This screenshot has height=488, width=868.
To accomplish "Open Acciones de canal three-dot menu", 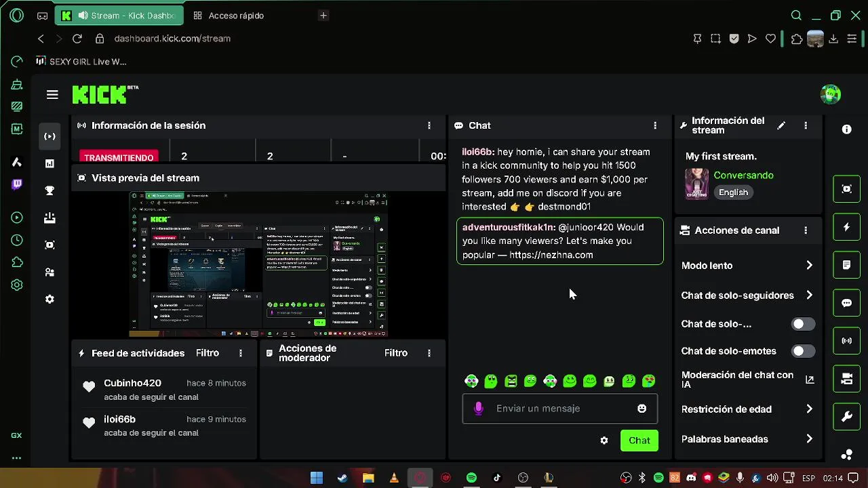I will [806, 230].
